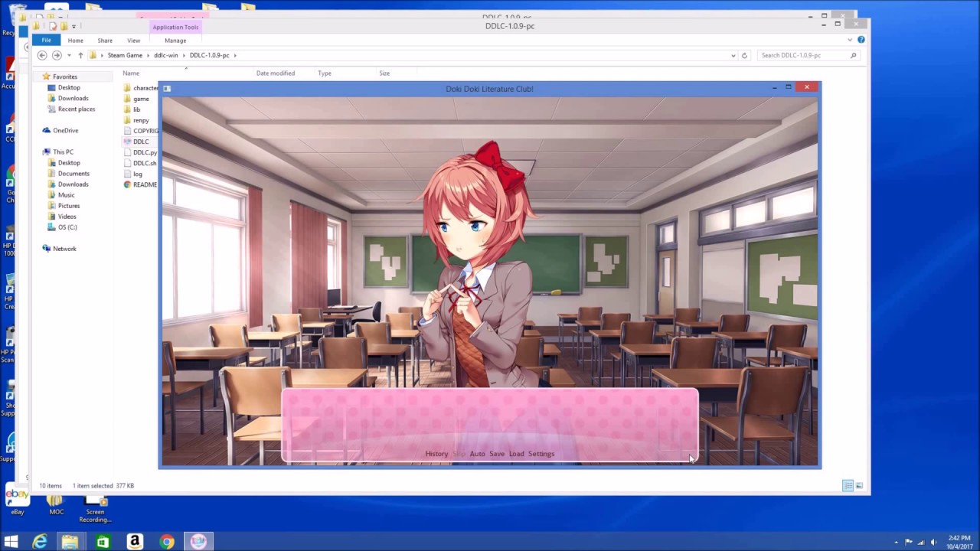Open the Manage ribbon tab
Viewport: 980px width, 551px height.
click(175, 41)
